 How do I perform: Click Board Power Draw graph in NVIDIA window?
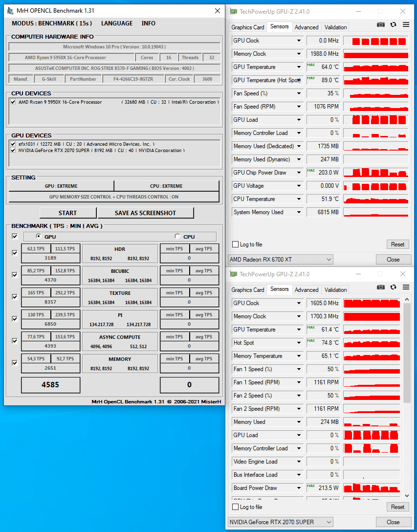[x=372, y=488]
